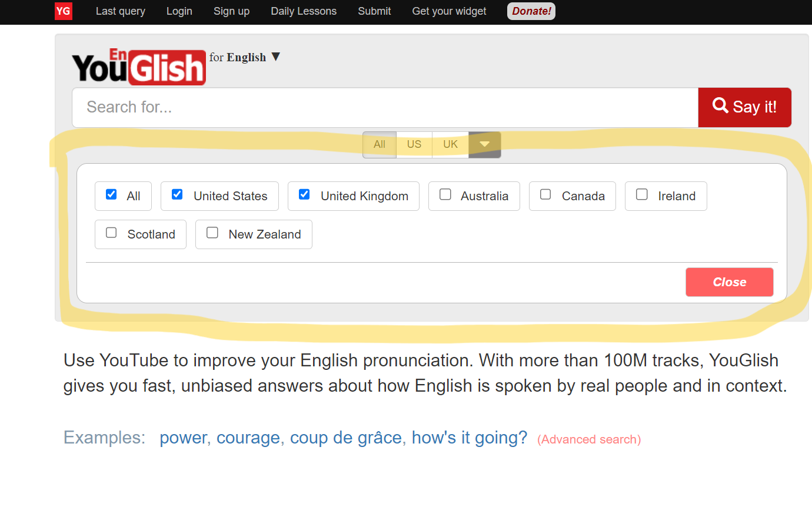Click the accent dropdown arrow beside UK

pyautogui.click(x=484, y=143)
